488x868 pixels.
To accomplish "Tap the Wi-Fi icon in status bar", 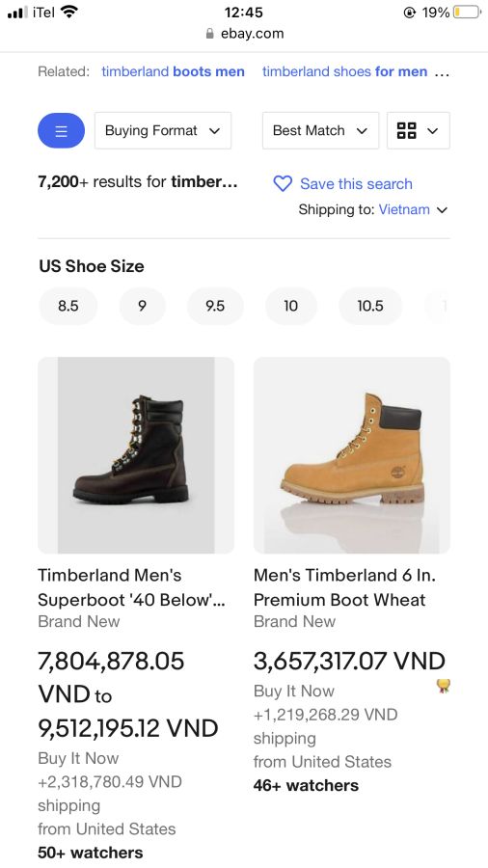I will point(69,12).
